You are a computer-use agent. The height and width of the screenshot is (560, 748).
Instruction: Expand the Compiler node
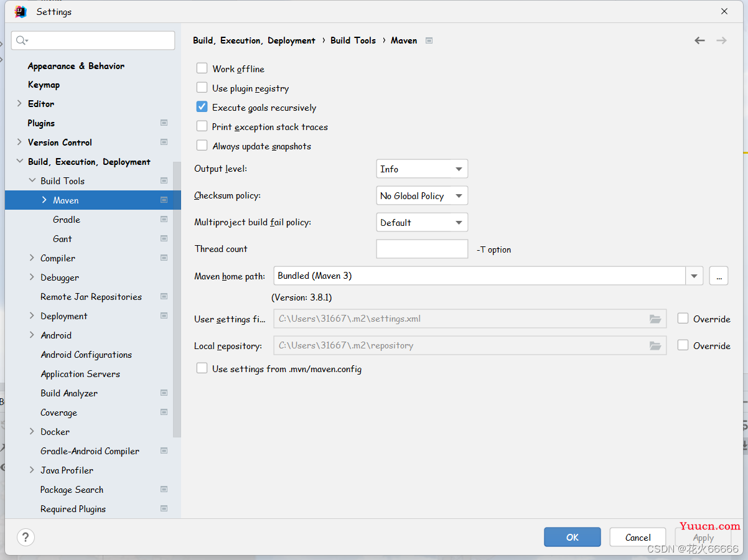32,258
